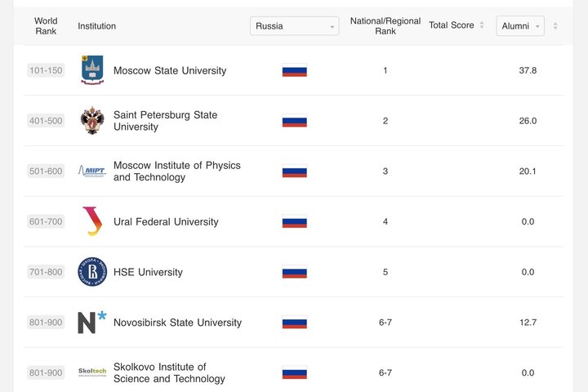Image resolution: width=588 pixels, height=392 pixels.
Task: Click the Novosibirsk State University logo
Action: click(x=92, y=323)
